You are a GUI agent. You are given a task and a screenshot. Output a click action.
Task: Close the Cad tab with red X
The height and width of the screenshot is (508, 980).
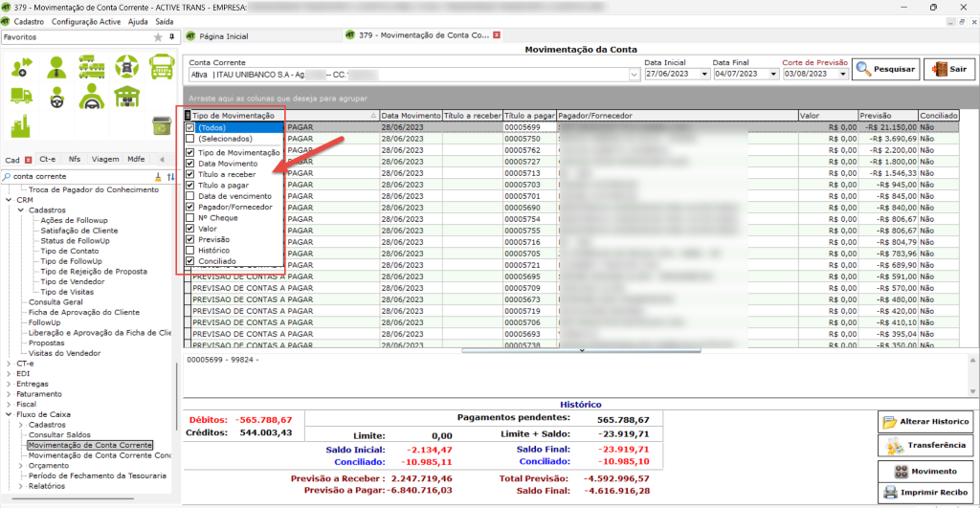click(28, 160)
